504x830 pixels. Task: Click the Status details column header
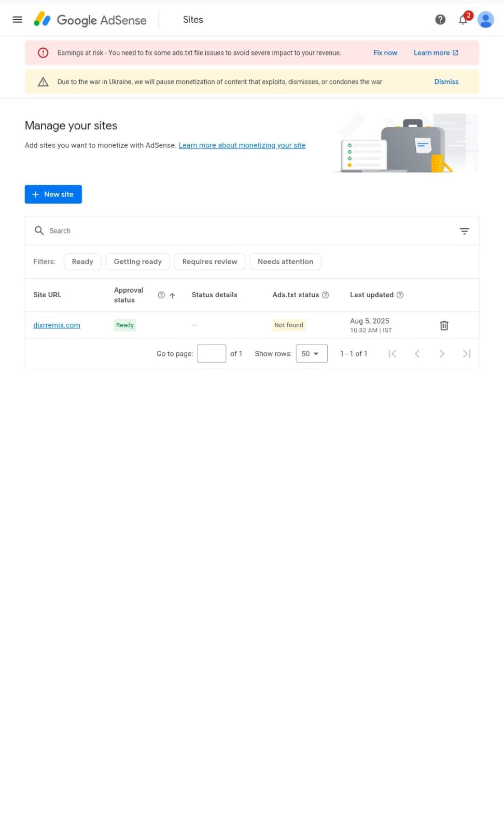(x=215, y=295)
